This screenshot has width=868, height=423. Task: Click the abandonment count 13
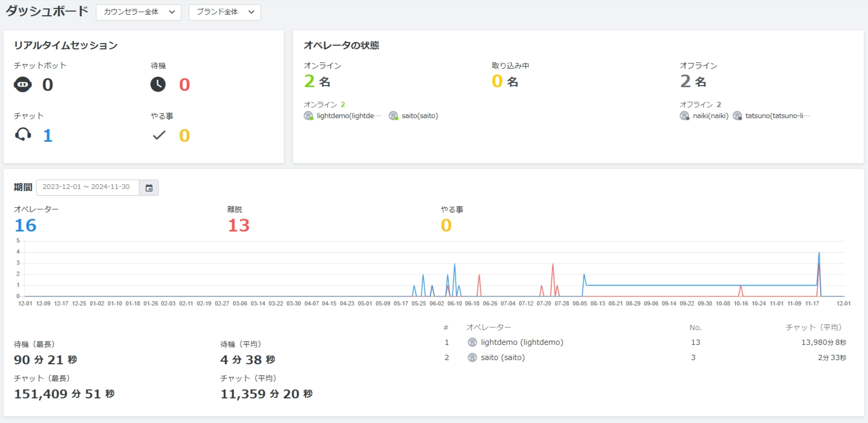(239, 226)
